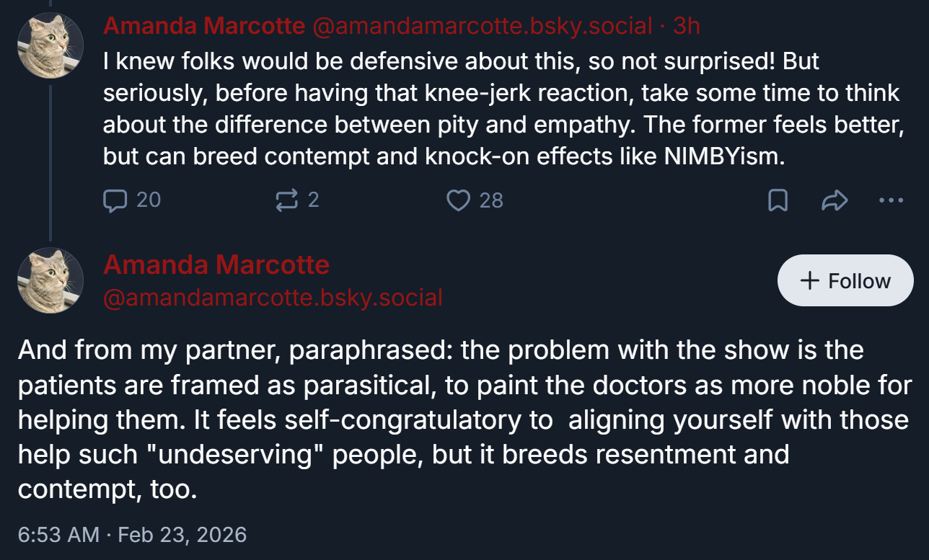
Task: Like the post with the heart icon
Action: (x=459, y=200)
